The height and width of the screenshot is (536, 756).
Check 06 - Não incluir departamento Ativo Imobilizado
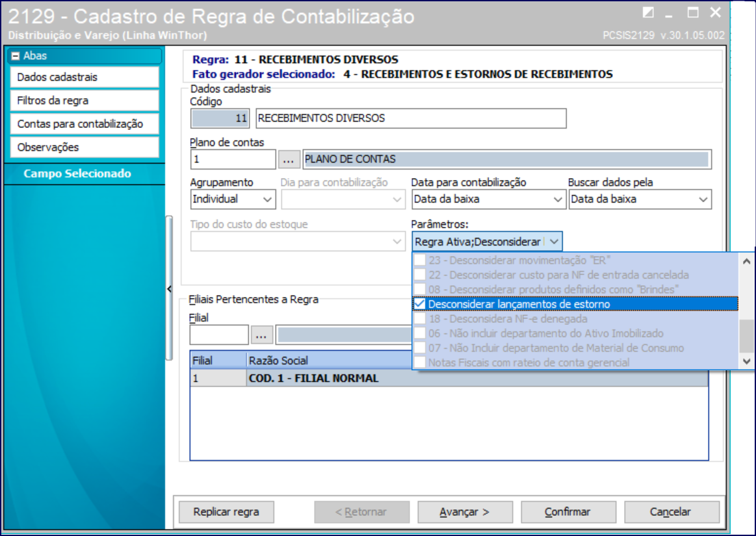[x=420, y=333]
